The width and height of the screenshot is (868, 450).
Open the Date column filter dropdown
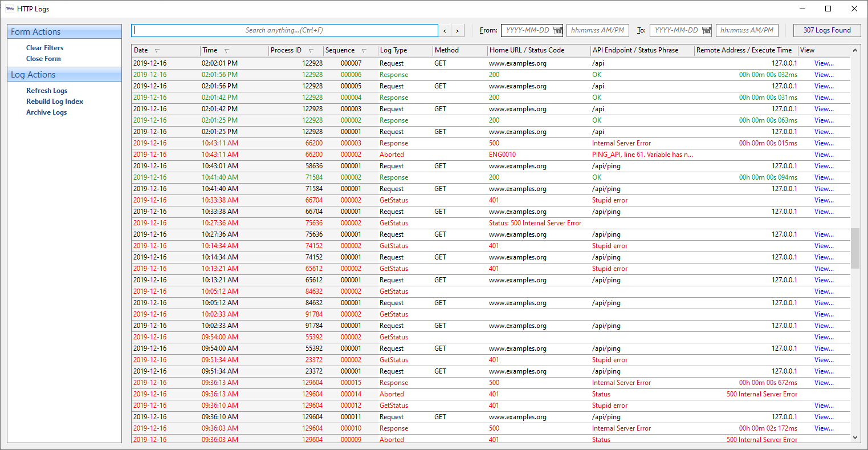pos(157,51)
